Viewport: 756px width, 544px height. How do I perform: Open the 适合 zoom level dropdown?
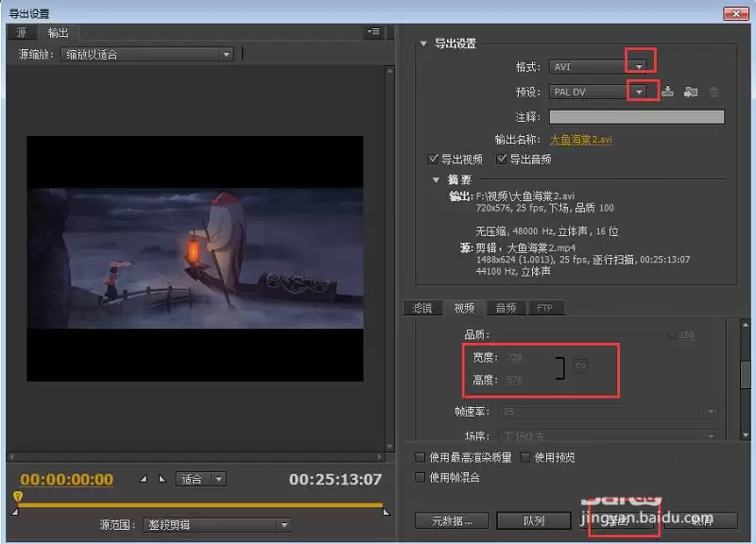click(200, 479)
